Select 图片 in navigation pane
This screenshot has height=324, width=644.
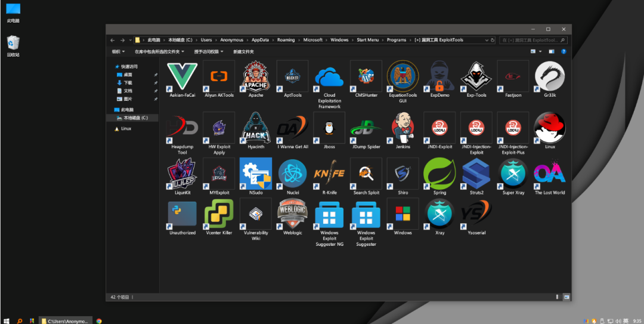tap(128, 99)
